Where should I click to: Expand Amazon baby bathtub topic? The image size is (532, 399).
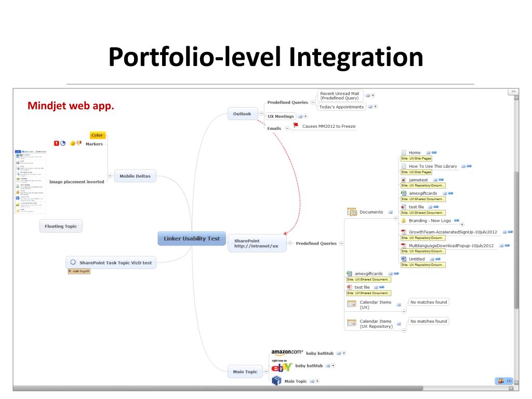click(x=344, y=353)
